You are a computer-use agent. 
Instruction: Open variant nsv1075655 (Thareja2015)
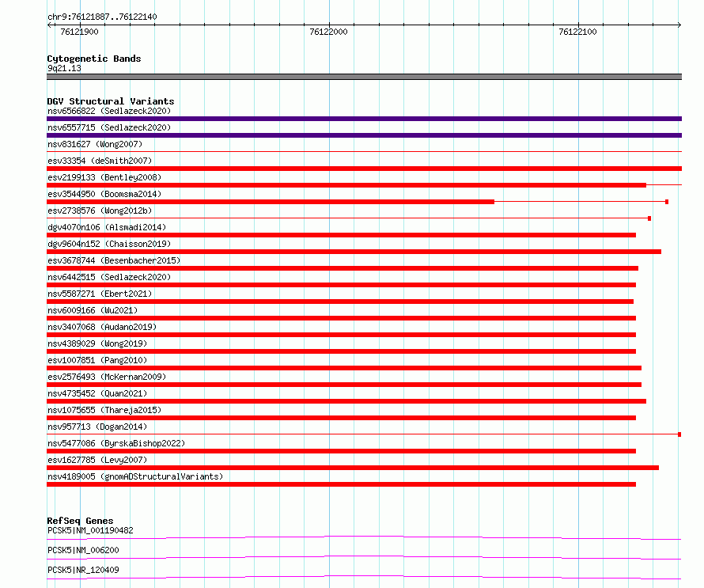tap(104, 410)
